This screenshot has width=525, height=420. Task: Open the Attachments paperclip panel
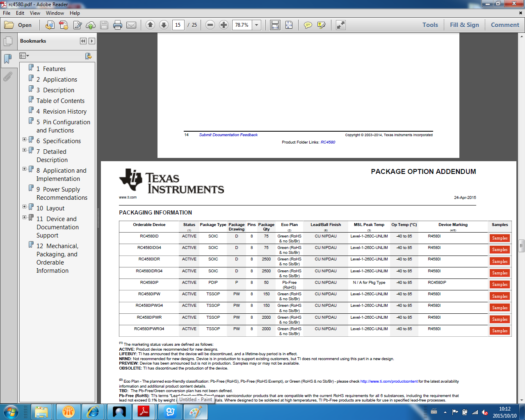coord(8,76)
